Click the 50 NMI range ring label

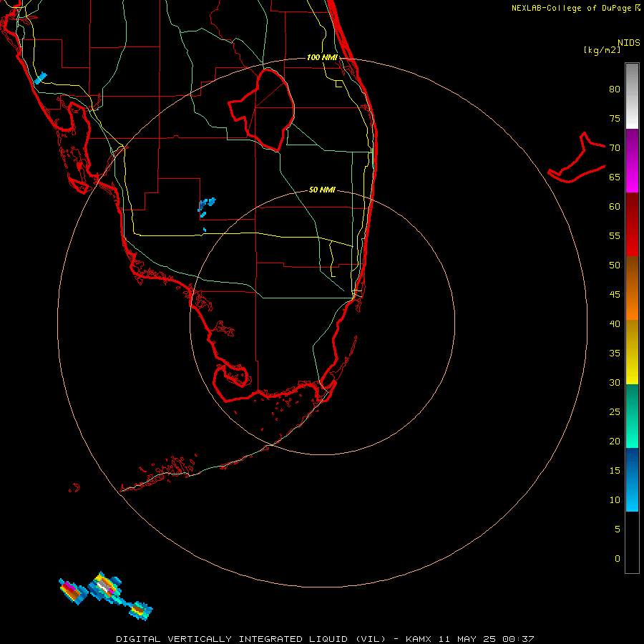(322, 190)
